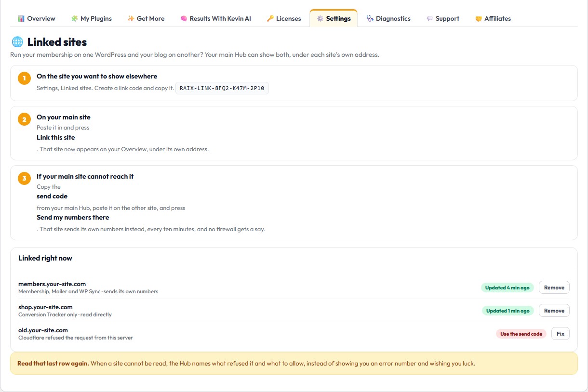Click the Diagnostics stethoscope icon
The width and height of the screenshot is (588, 392).
click(370, 18)
